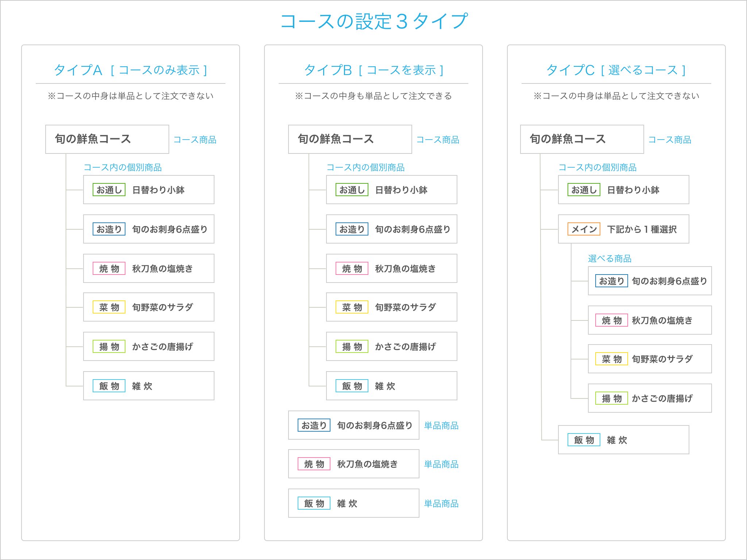Screen dimensions: 747x560
Task: Click the Type C note under the heading
Action: [616, 96]
